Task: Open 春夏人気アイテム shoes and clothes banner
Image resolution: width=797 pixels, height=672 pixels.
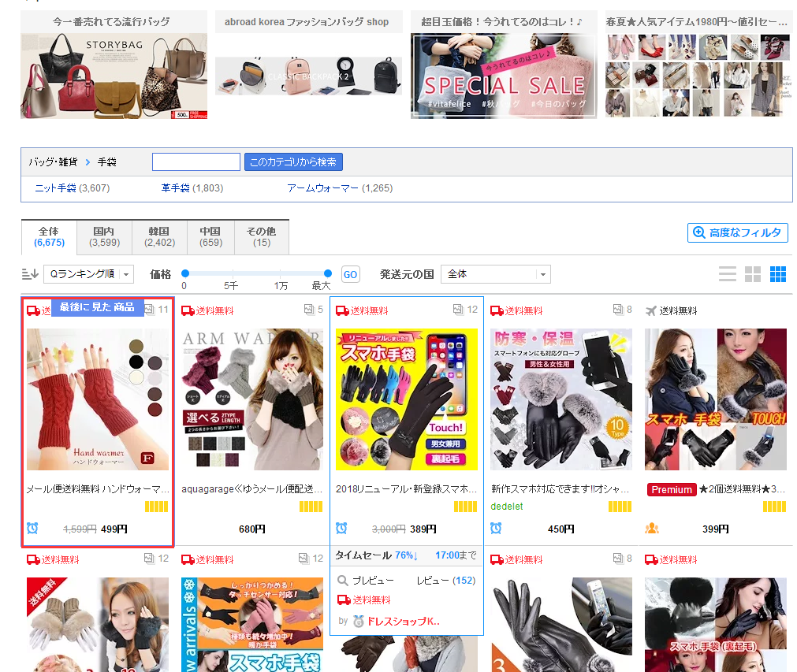Action: (x=699, y=76)
